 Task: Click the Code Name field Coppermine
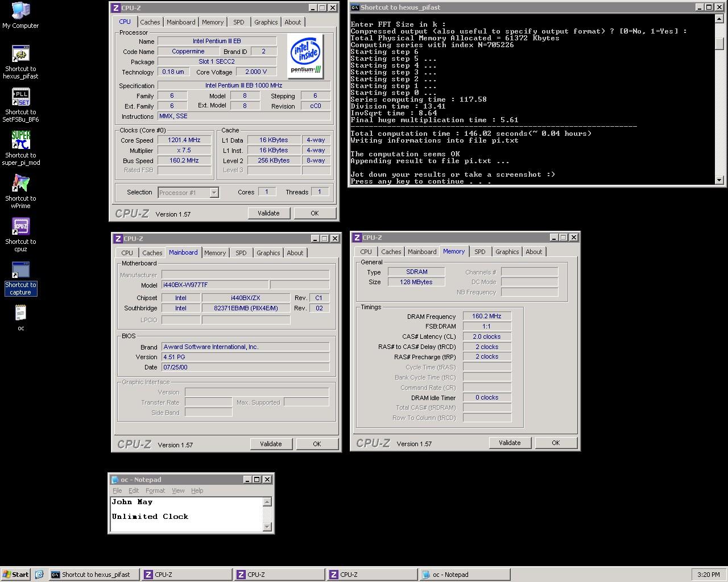click(188, 51)
